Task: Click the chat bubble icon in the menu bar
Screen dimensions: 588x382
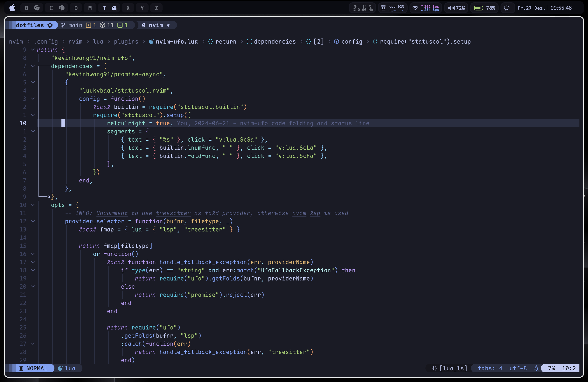Action: (x=507, y=8)
